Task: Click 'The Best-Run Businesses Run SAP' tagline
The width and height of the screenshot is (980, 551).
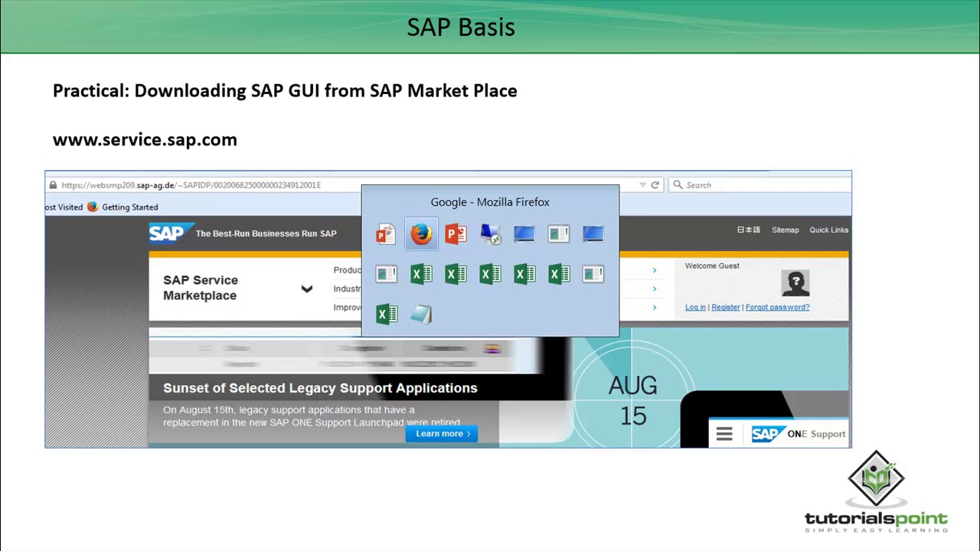Action: 266,233
